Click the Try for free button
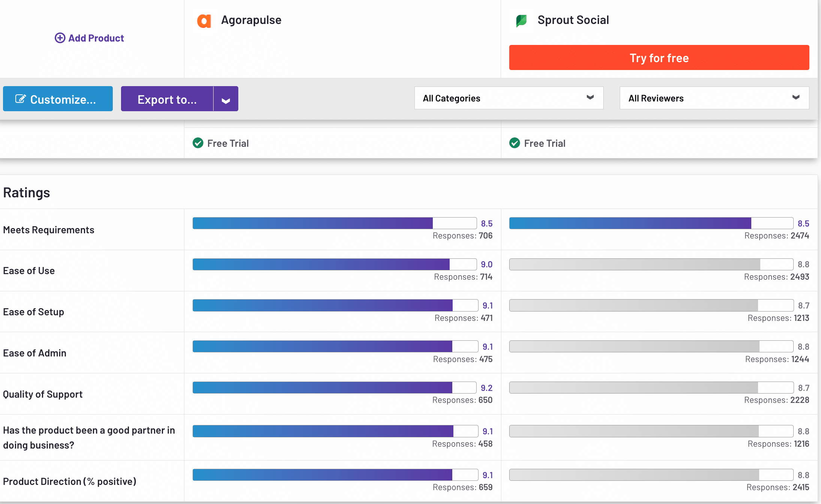 659,58
